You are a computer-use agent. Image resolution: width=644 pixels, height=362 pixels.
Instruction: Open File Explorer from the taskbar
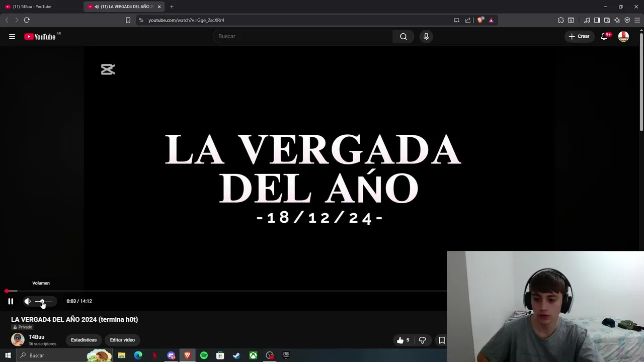click(122, 355)
